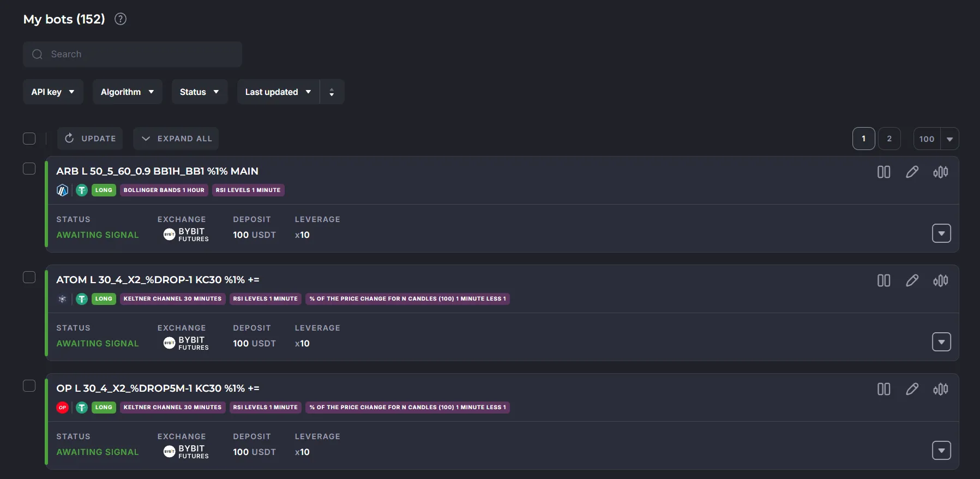Focus the bot Search field
The image size is (980, 479).
tap(133, 55)
